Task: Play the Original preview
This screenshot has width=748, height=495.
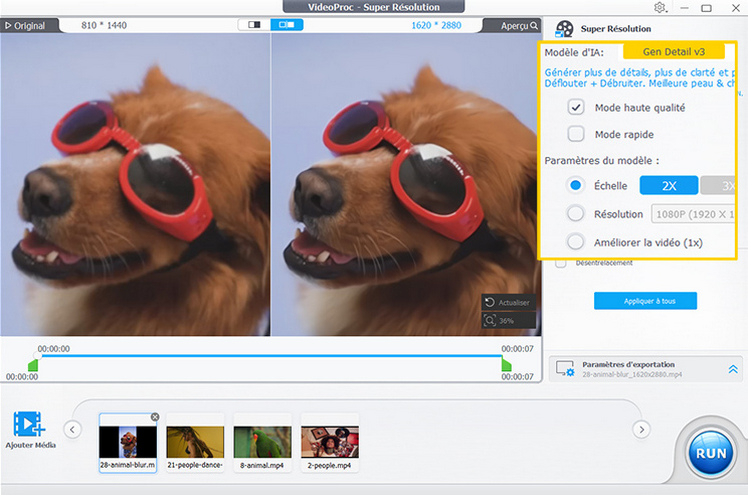Action: coord(25,26)
